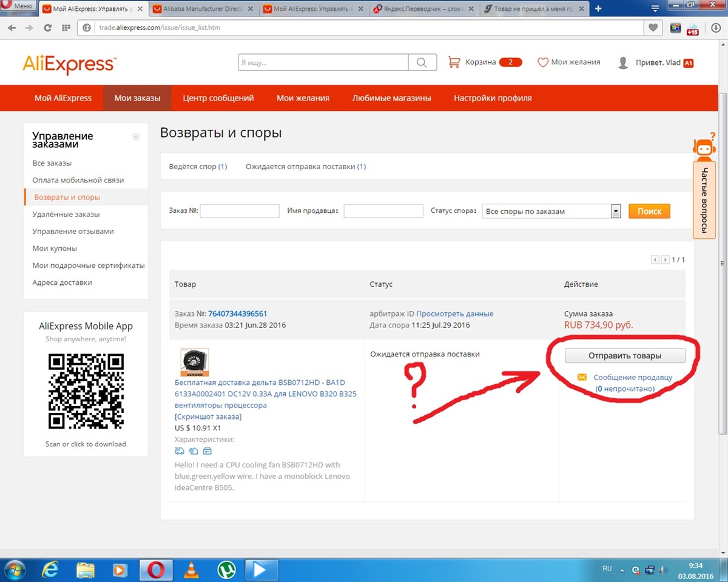
Task: Switch to the 'Товар не пришёл' tab
Action: (x=533, y=8)
